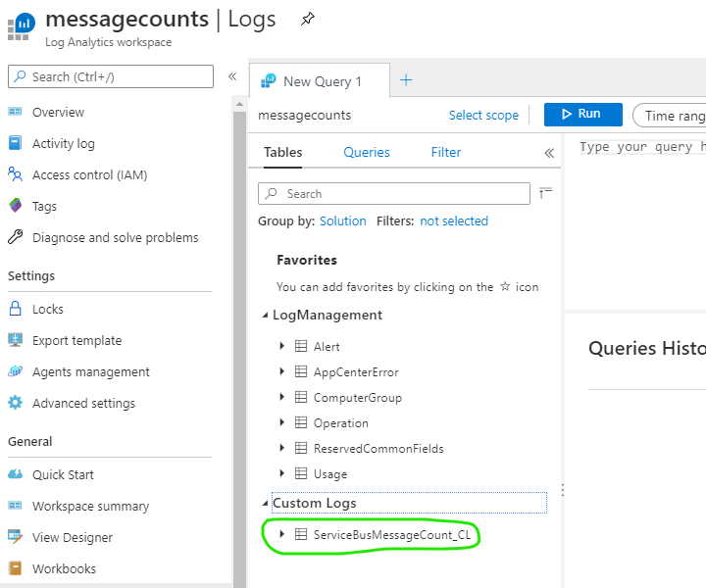Focus the Tables search field
This screenshot has width=706, height=588.
pos(394,193)
